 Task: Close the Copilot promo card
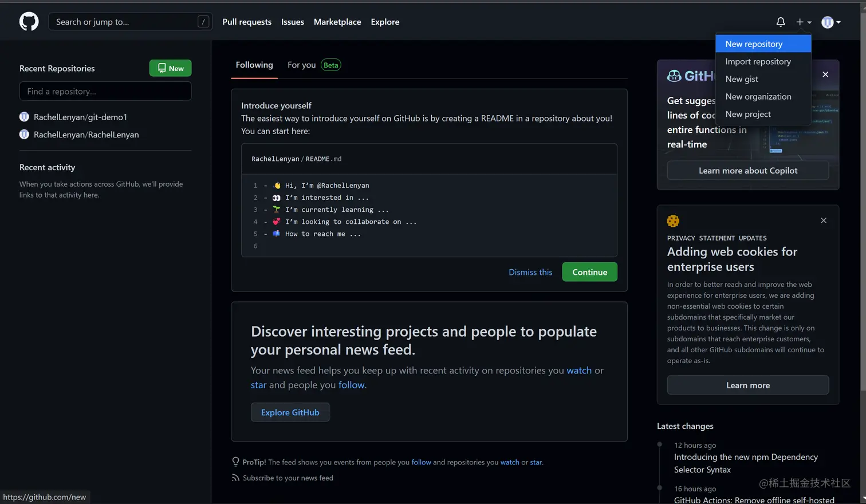[x=825, y=74]
